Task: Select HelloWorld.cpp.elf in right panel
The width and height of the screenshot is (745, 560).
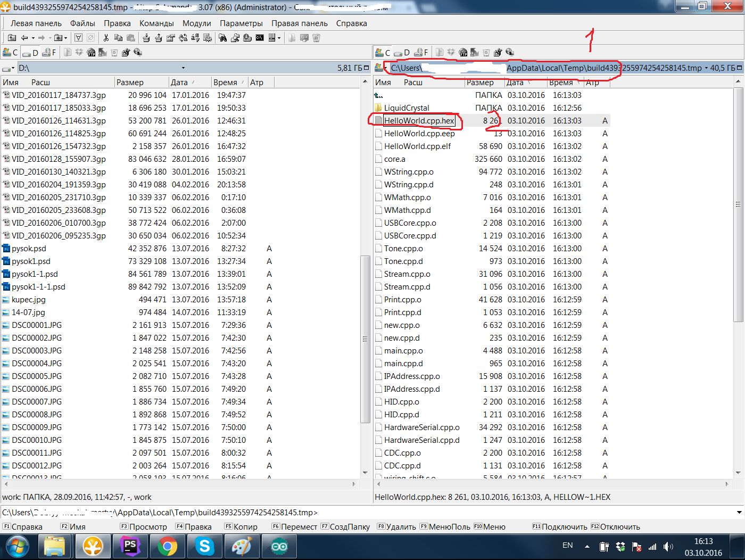Action: [417, 146]
